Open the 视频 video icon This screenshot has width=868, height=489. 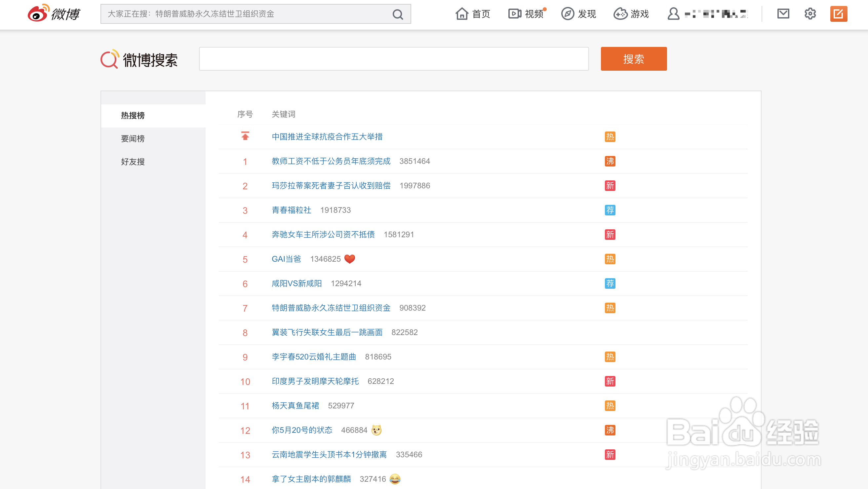[515, 14]
